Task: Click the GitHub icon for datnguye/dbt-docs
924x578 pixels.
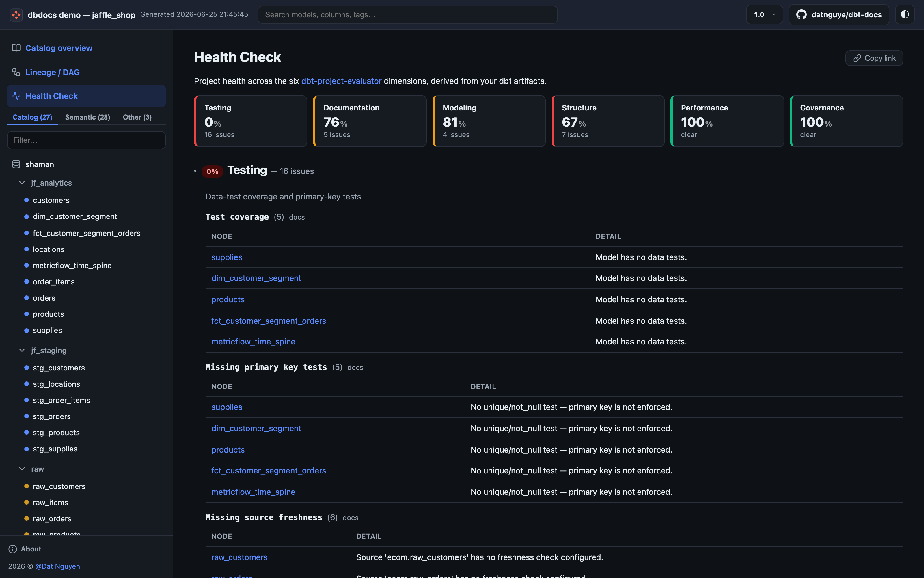Action: (802, 15)
